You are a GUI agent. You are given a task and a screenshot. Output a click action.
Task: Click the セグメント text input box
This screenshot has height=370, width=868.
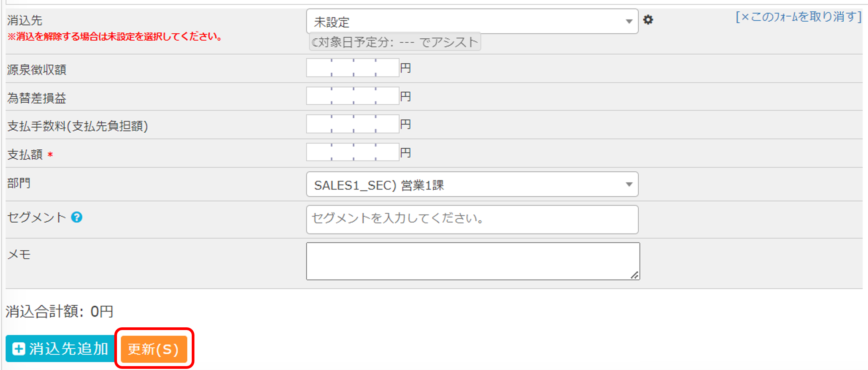coord(472,220)
